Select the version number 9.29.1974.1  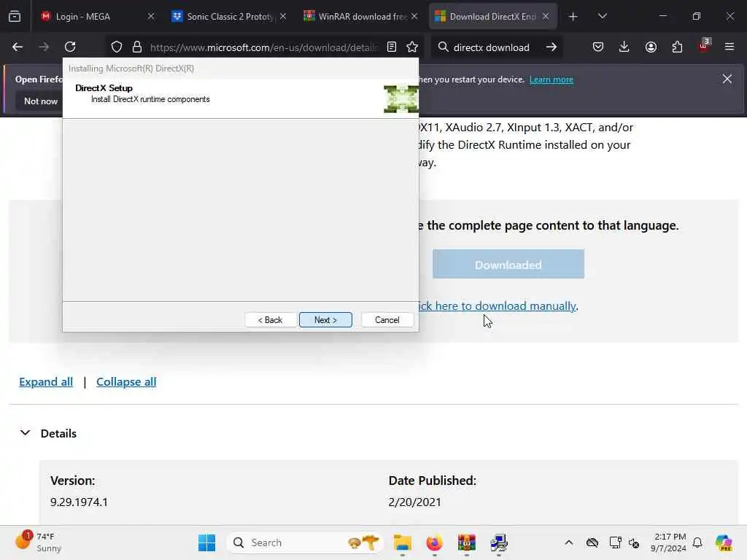(x=79, y=502)
